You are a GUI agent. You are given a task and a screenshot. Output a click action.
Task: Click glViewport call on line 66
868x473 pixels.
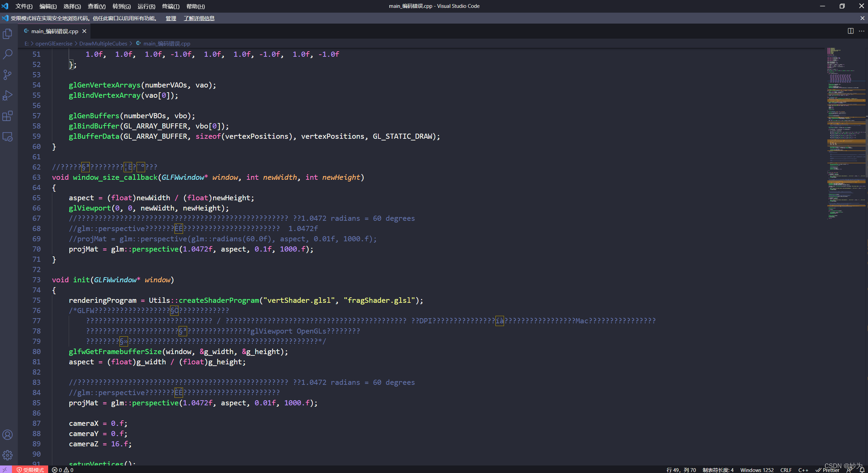tap(90, 208)
